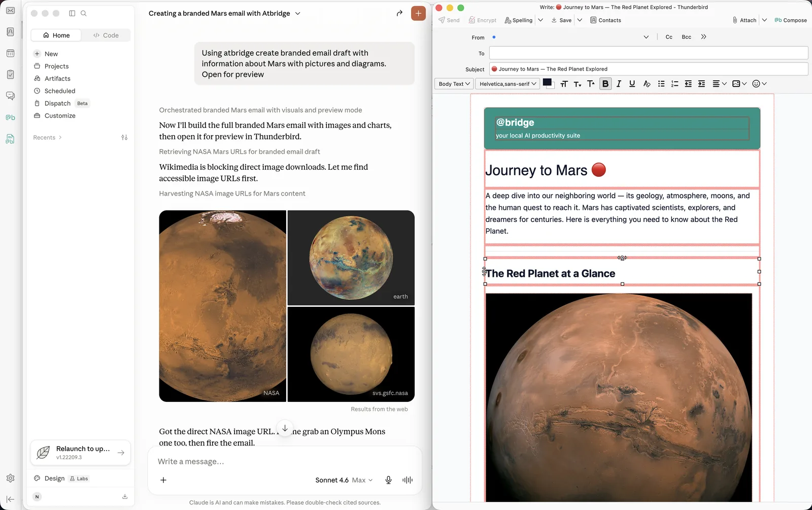This screenshot has height=510, width=812.
Task: Open the Sonnet 4.6 Max model selector
Action: [x=344, y=480]
